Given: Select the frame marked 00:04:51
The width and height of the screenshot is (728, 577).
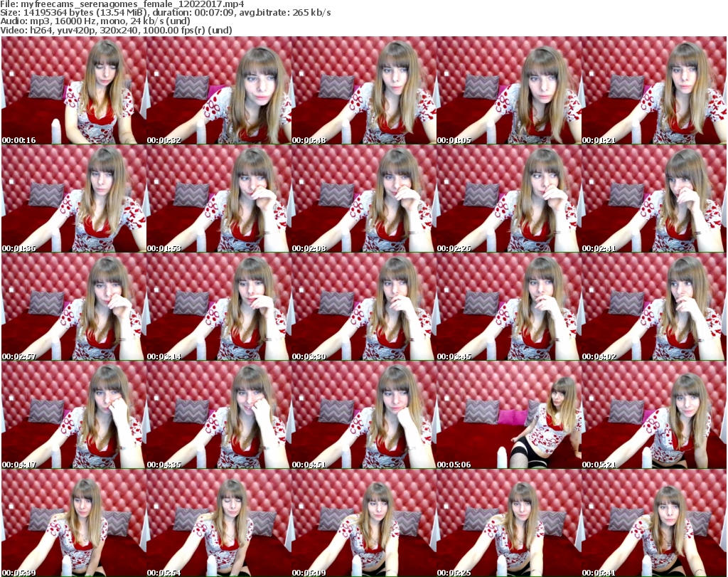Looking at the screenshot, I should click(x=364, y=415).
